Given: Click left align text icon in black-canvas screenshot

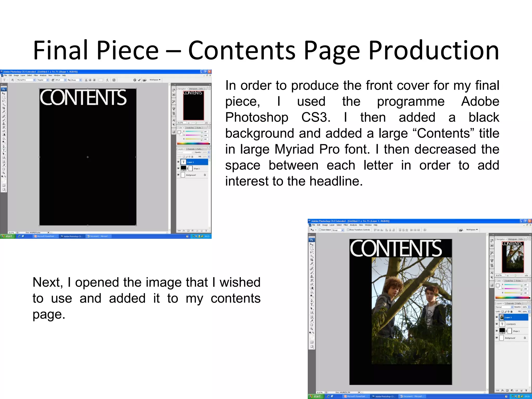Looking at the screenshot, I should pyautogui.click(x=86, y=80).
